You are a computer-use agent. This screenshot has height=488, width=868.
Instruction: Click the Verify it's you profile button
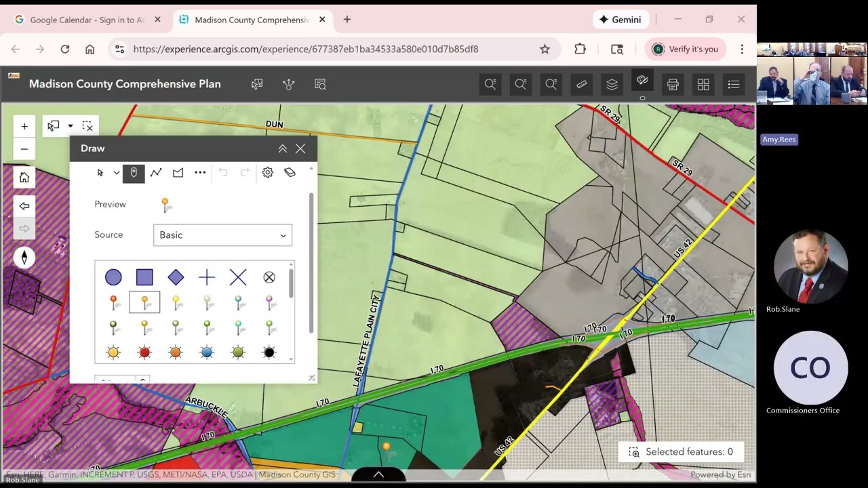(686, 49)
